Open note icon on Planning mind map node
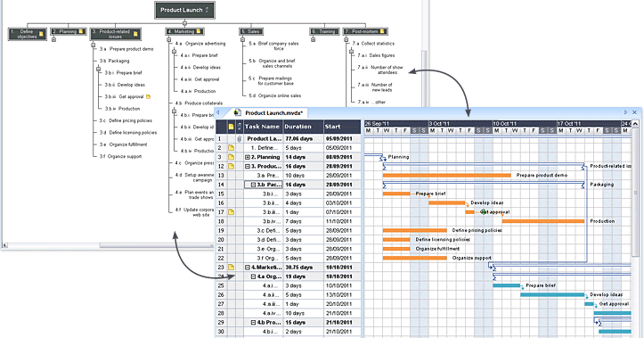644x338 pixels. point(81,31)
